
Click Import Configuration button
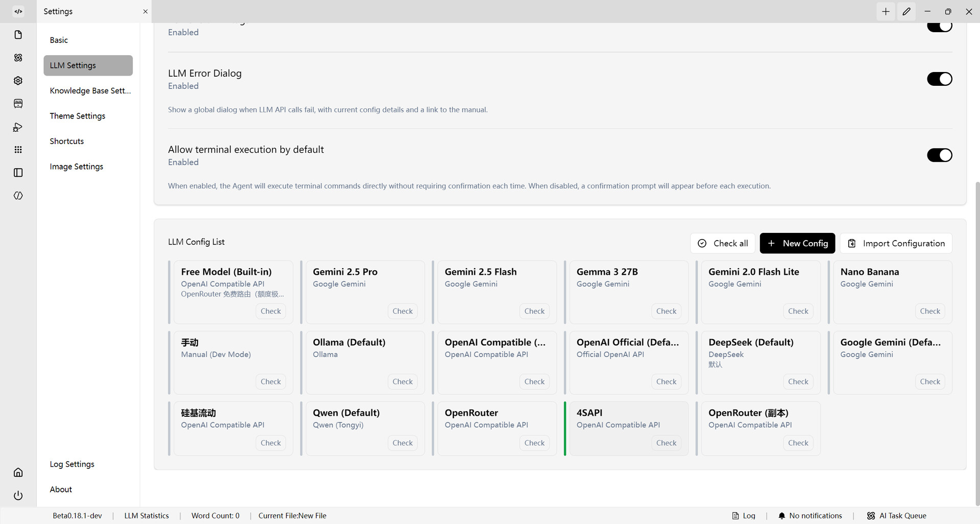(x=896, y=243)
